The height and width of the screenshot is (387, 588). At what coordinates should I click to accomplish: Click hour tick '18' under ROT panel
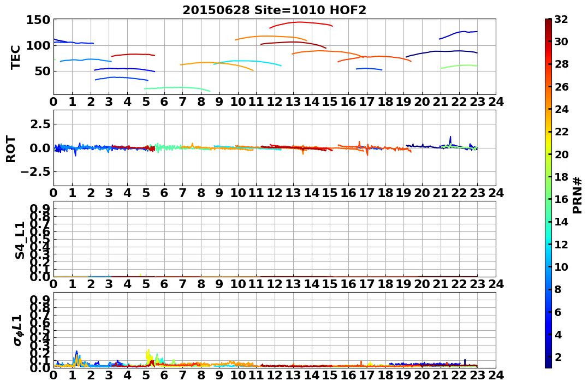[x=385, y=193]
